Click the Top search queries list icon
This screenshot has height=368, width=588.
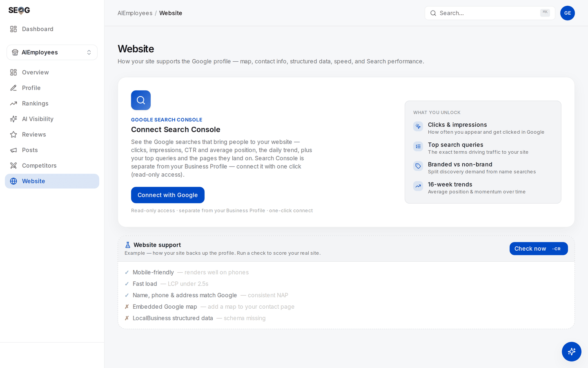pyautogui.click(x=418, y=146)
